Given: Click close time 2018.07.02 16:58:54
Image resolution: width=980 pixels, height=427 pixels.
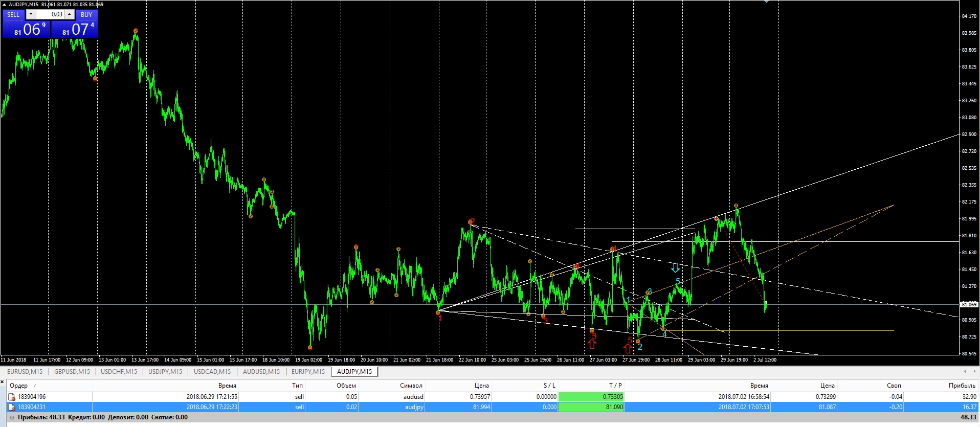Looking at the screenshot, I should [x=744, y=397].
